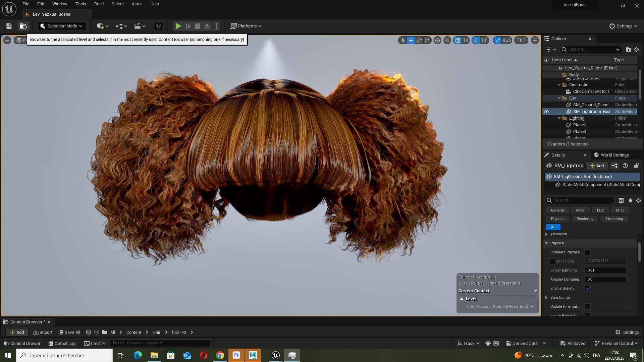The image size is (644, 362).
Task: Click the Add component button in Details
Action: [x=597, y=166]
